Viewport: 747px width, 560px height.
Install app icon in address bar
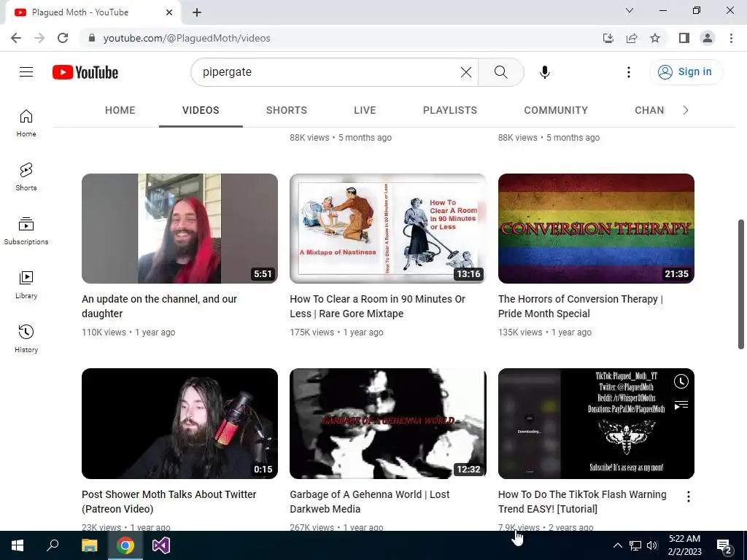click(608, 38)
